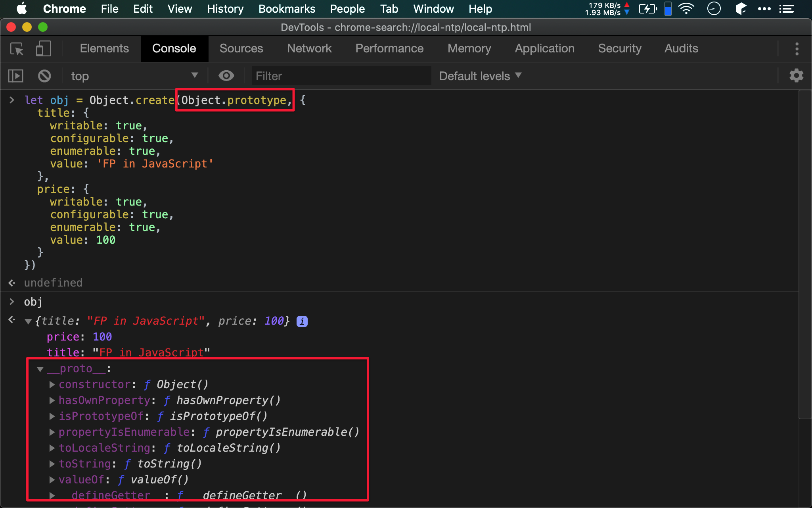
Task: Open console settings gear icon
Action: [x=796, y=76]
